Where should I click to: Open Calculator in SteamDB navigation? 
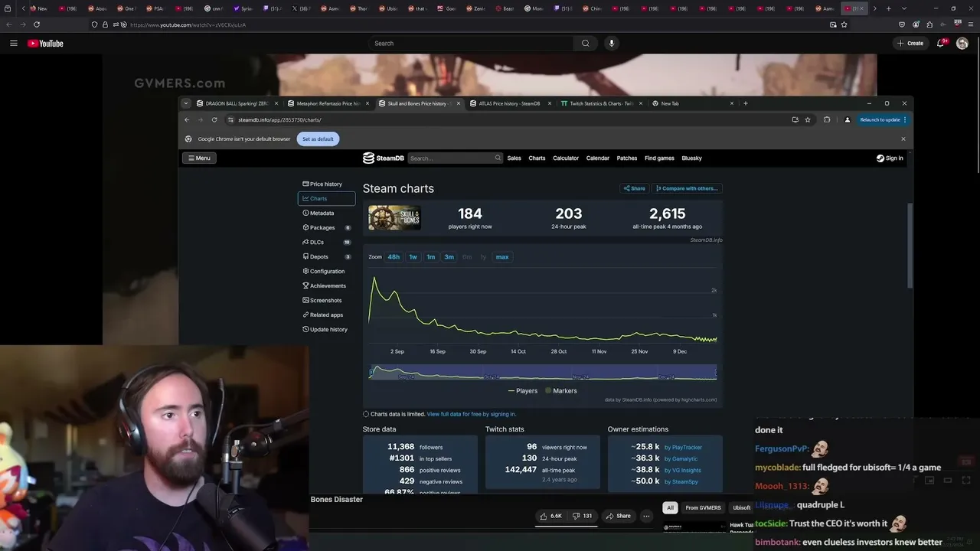coord(566,158)
